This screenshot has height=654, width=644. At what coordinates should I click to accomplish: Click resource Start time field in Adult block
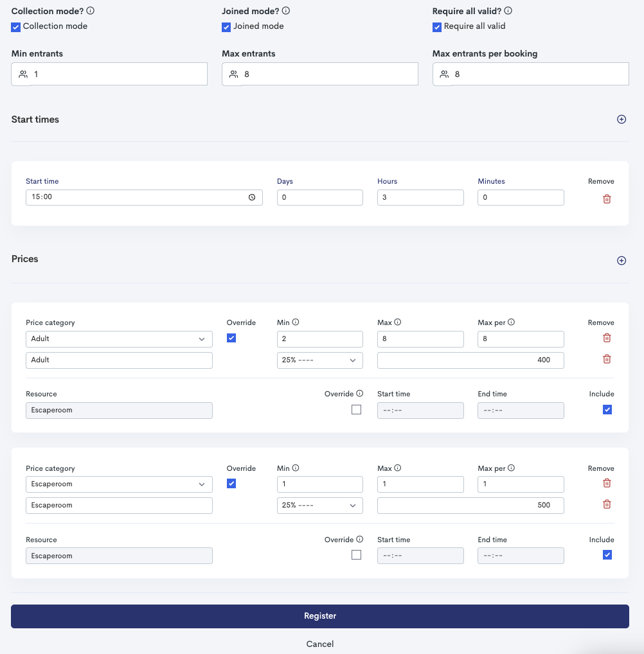[x=420, y=411]
